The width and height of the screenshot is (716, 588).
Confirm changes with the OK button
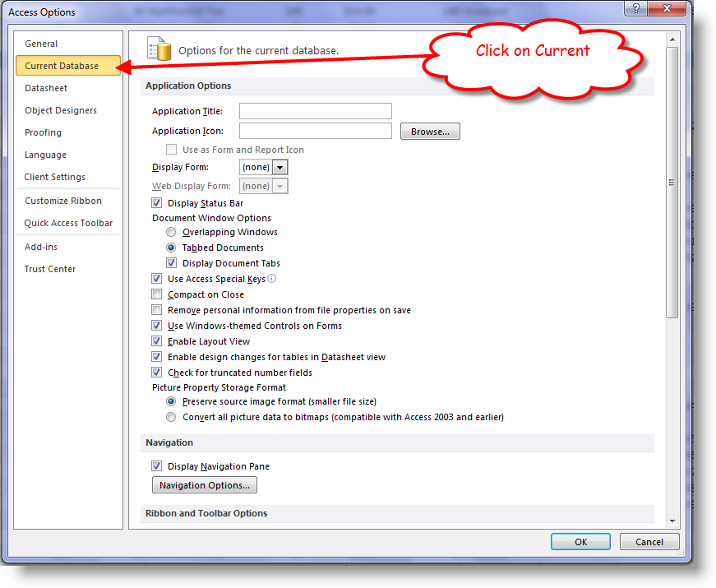coord(580,541)
